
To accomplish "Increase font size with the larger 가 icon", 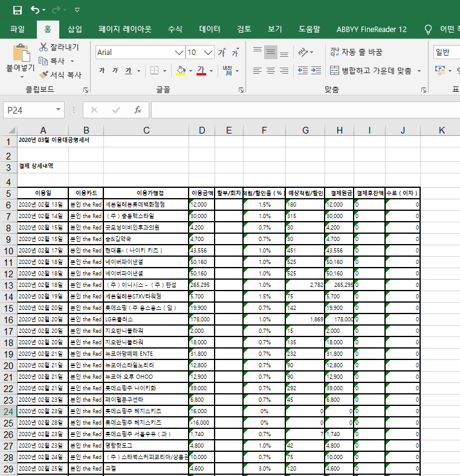I will (222, 53).
